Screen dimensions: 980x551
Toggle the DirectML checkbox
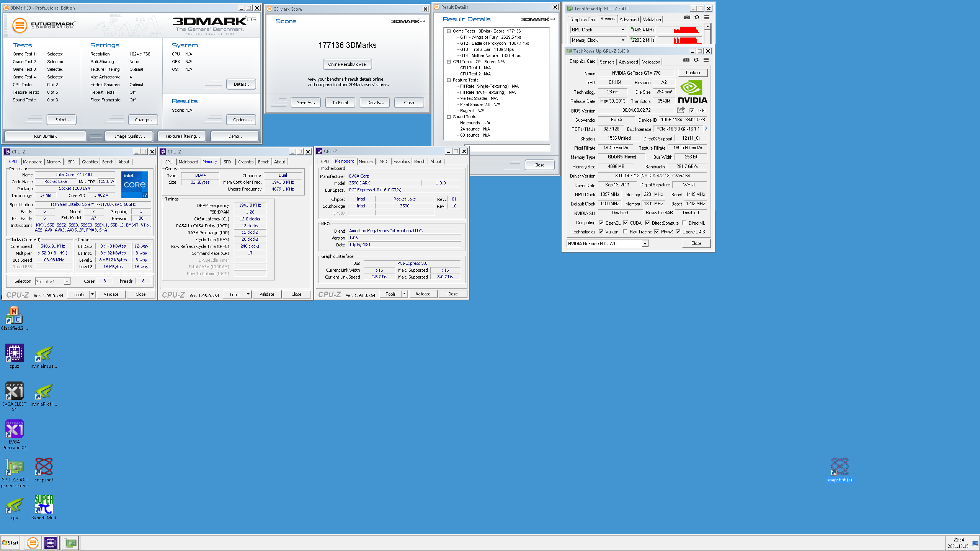pos(684,223)
